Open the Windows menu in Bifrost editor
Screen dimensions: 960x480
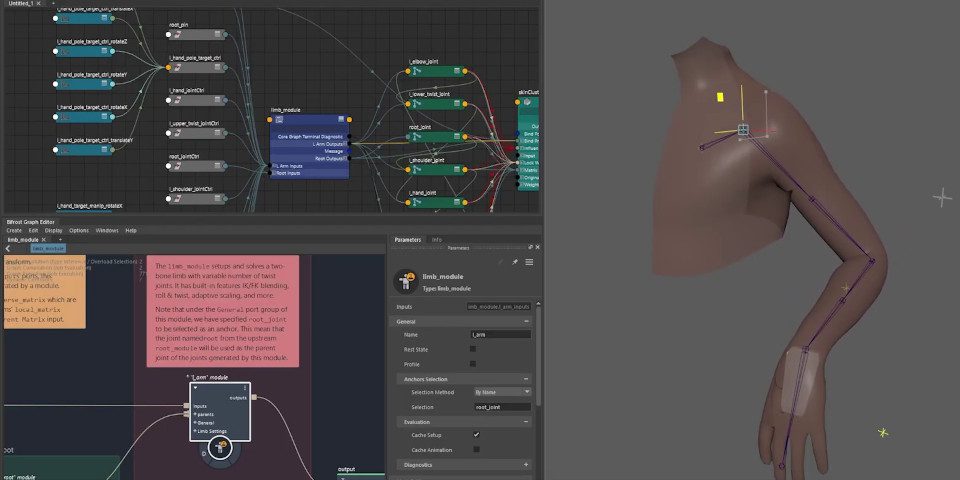click(x=106, y=230)
